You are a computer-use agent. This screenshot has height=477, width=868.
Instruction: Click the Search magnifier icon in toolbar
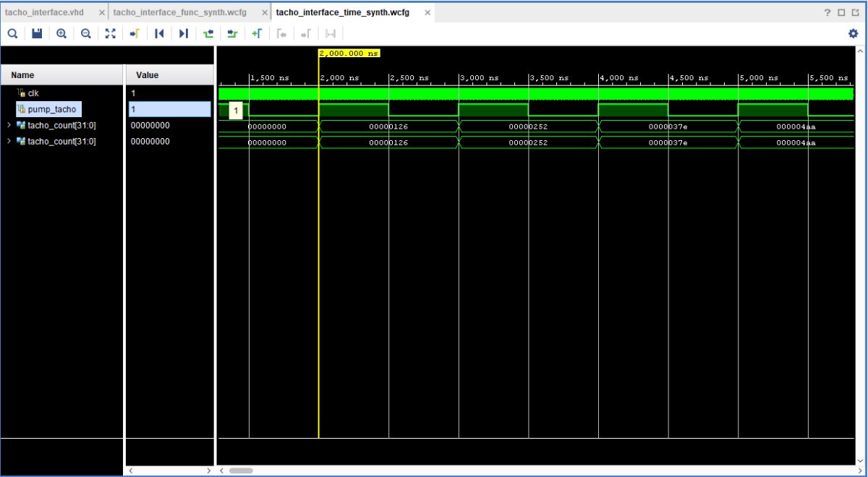coord(13,33)
